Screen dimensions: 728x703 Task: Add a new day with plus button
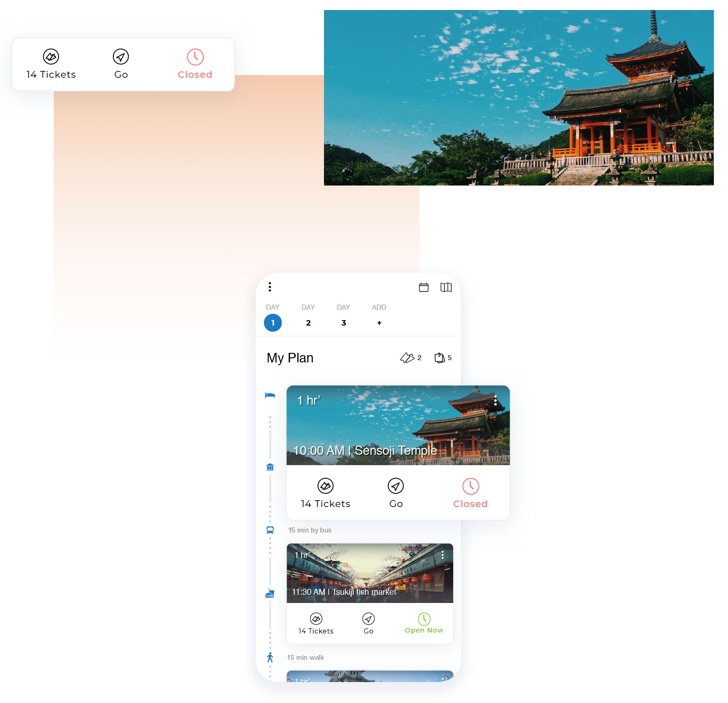pos(379,323)
